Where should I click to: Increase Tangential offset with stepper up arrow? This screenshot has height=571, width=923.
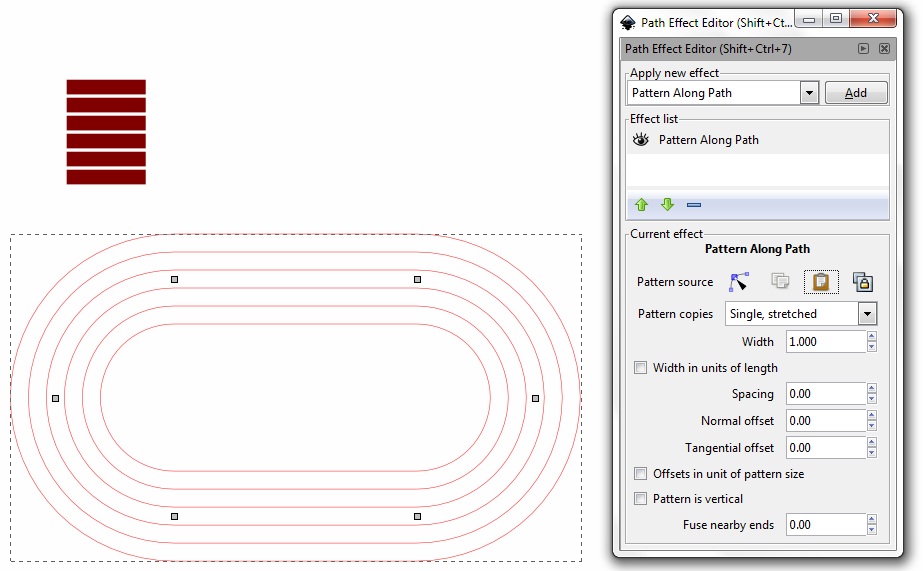pyautogui.click(x=872, y=442)
